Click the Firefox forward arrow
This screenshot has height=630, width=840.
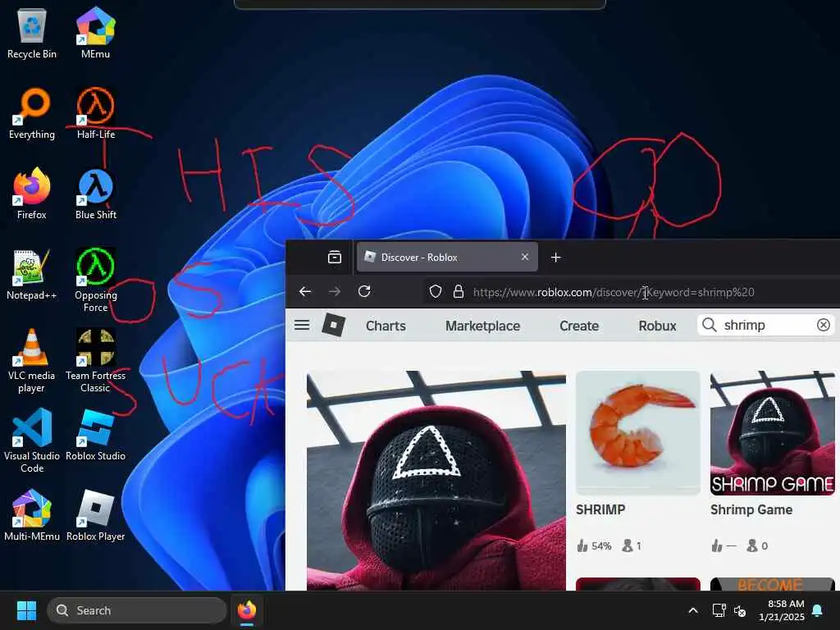(x=335, y=291)
